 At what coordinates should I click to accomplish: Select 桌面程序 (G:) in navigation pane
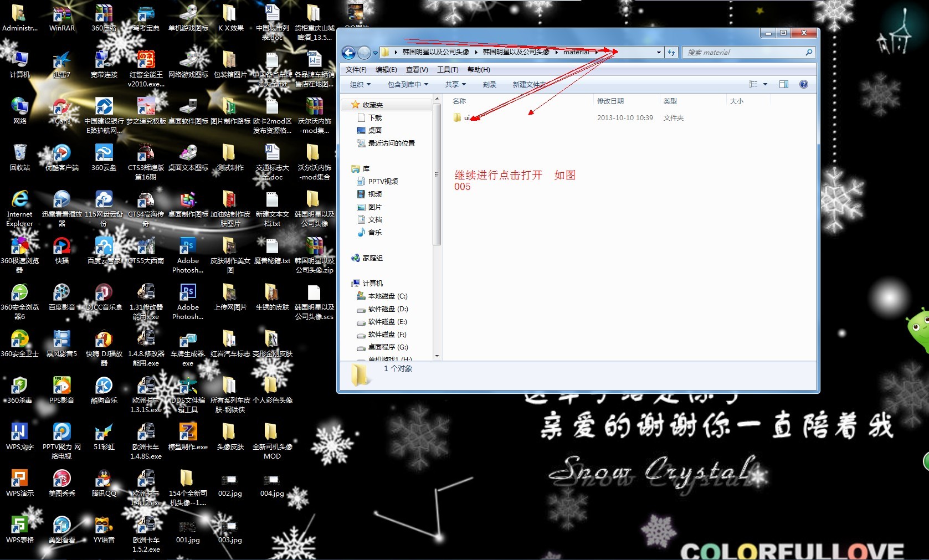point(382,347)
